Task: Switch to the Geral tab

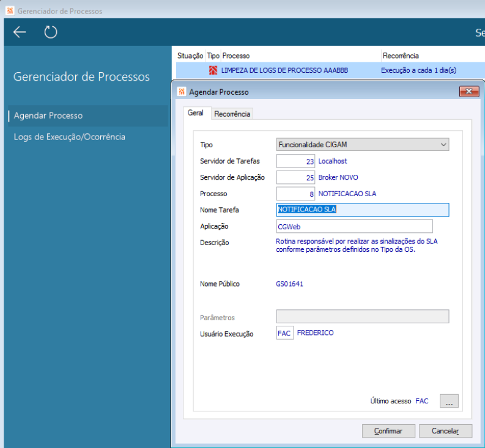Action: coord(196,113)
